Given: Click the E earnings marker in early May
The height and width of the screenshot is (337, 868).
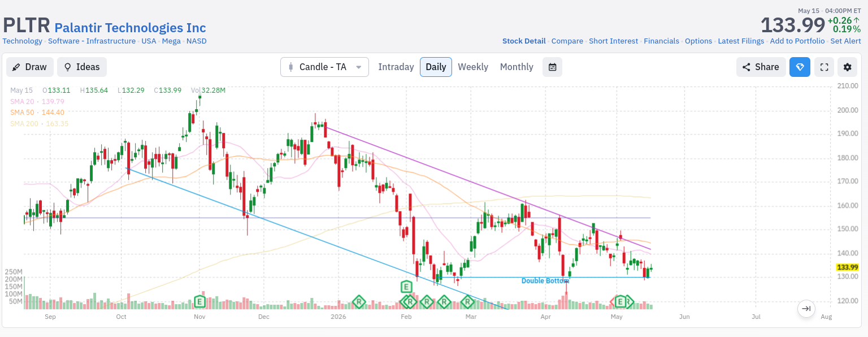Looking at the screenshot, I should [620, 301].
